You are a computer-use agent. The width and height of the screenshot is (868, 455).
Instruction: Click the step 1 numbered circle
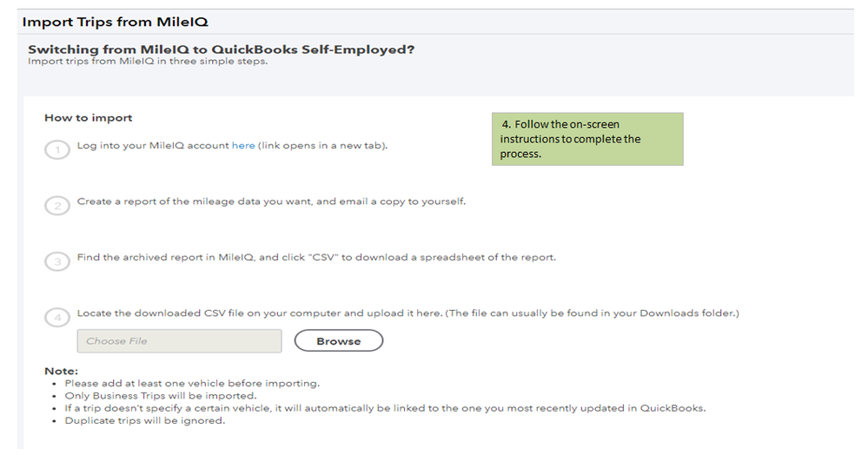coord(56,150)
